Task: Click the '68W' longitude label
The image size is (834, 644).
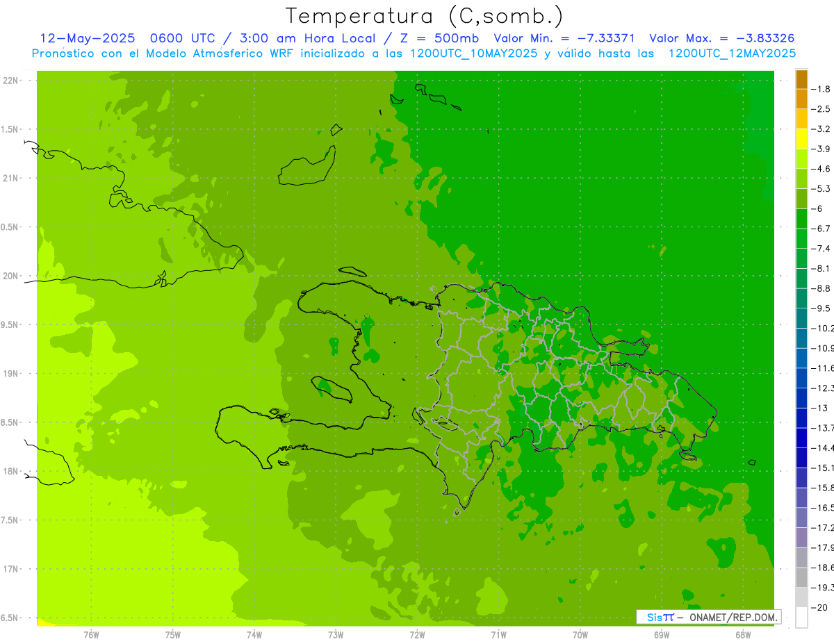Action: point(743,635)
